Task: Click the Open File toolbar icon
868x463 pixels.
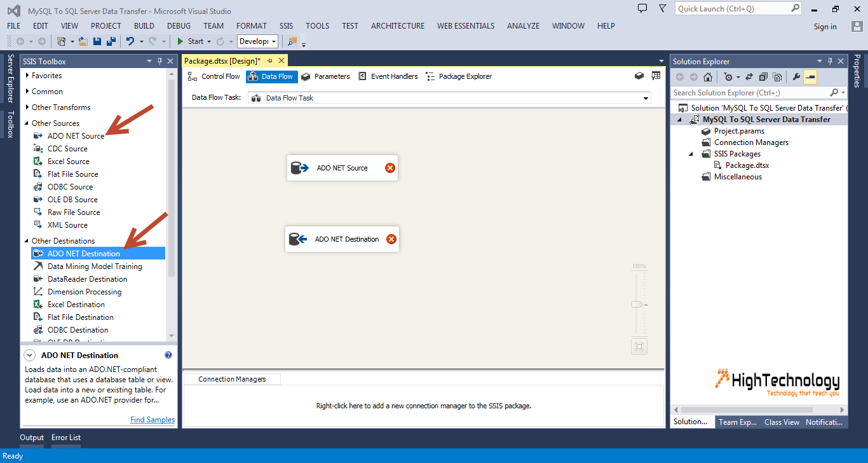Action: click(83, 41)
